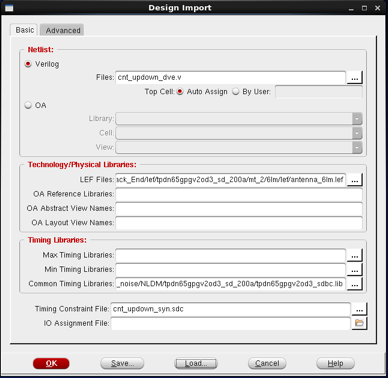Click the Min Timing Libraries field

[231, 270]
